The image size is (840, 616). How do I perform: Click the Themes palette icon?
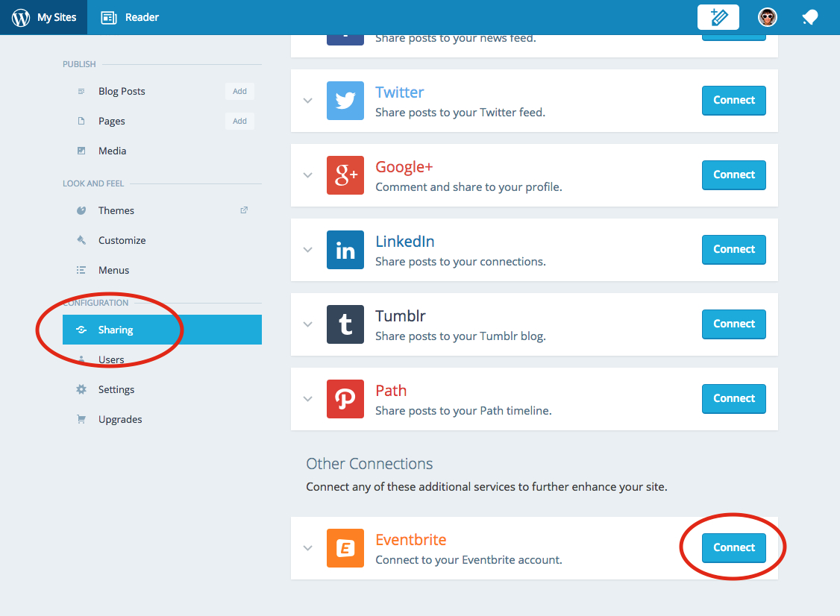pos(81,210)
